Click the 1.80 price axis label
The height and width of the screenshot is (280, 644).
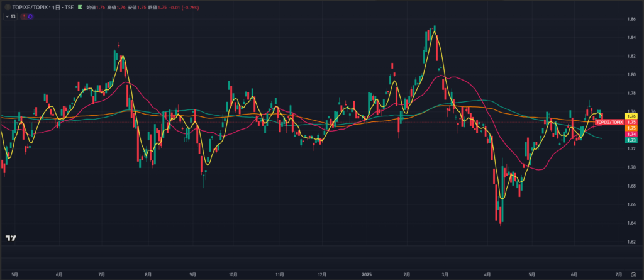(x=631, y=74)
